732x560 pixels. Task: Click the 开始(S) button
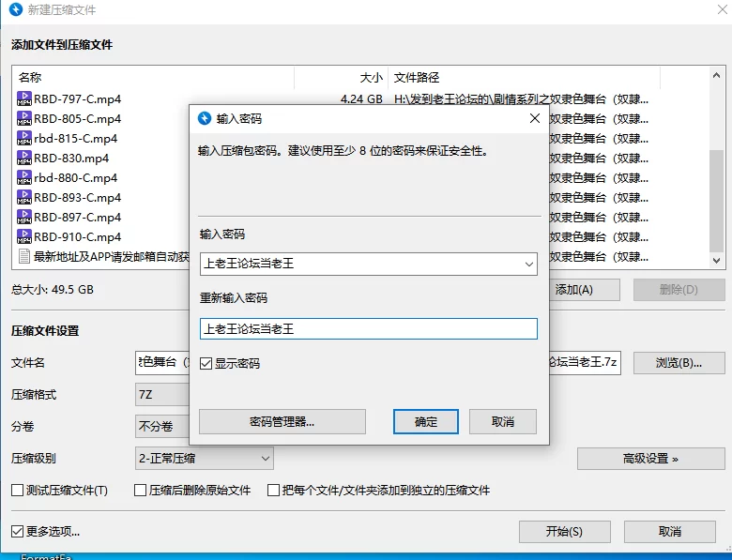click(x=564, y=532)
